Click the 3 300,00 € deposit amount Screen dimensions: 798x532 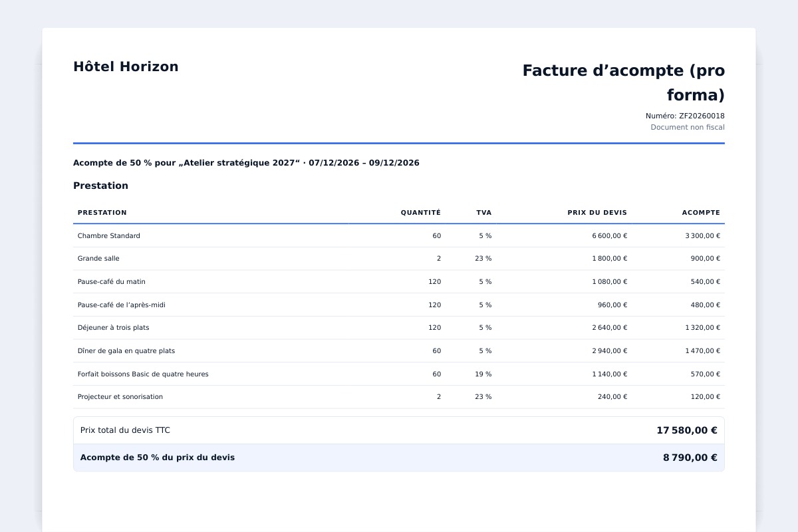pyautogui.click(x=703, y=235)
